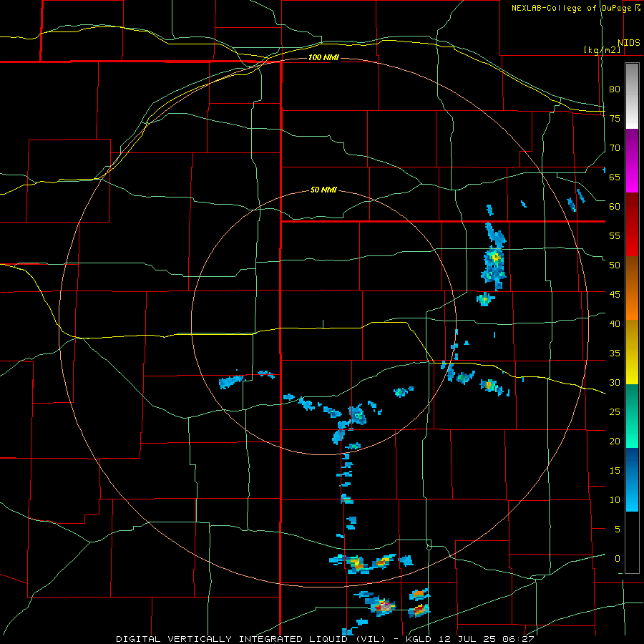644x644 pixels.
Task: Pick the green-teal color bar segment
Action: (x=632, y=416)
